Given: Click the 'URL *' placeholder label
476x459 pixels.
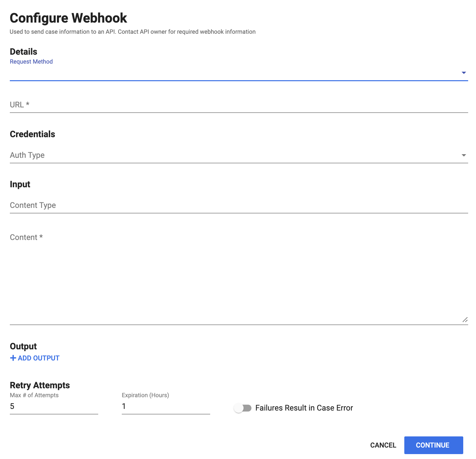Looking at the screenshot, I should coord(20,105).
